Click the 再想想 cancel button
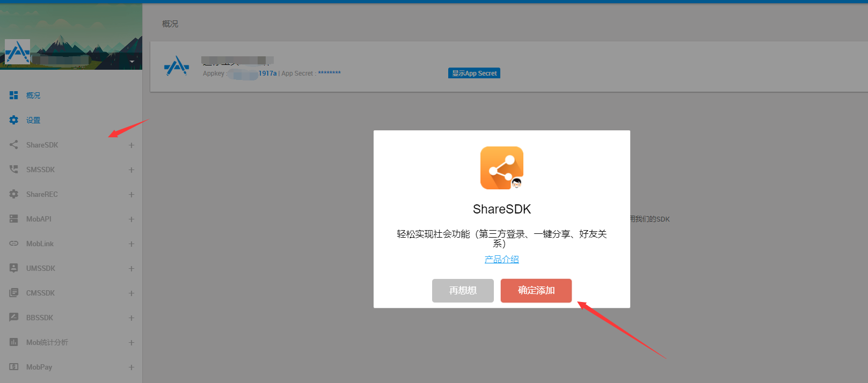 [463, 291]
